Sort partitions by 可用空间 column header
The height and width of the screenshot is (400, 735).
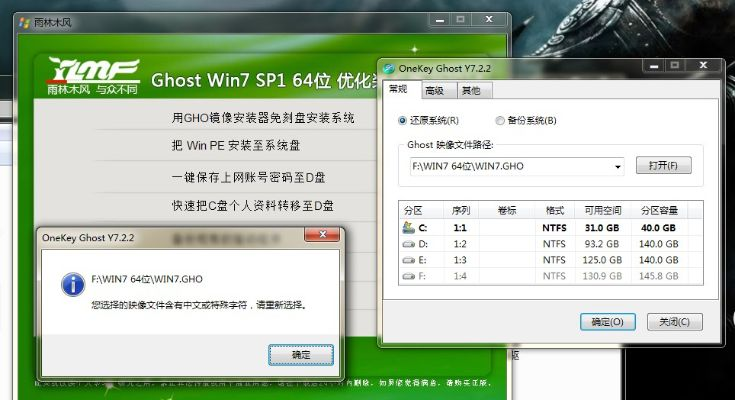coord(602,211)
